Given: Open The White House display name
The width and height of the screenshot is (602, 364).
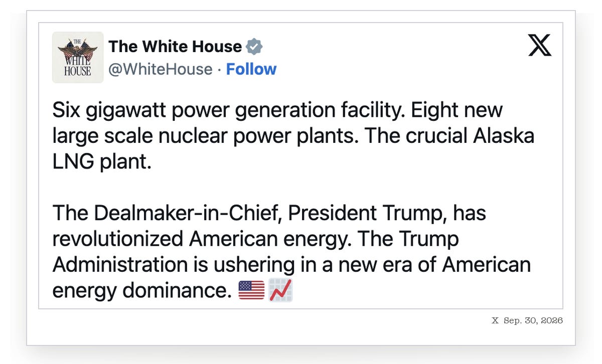Looking at the screenshot, I should [175, 47].
